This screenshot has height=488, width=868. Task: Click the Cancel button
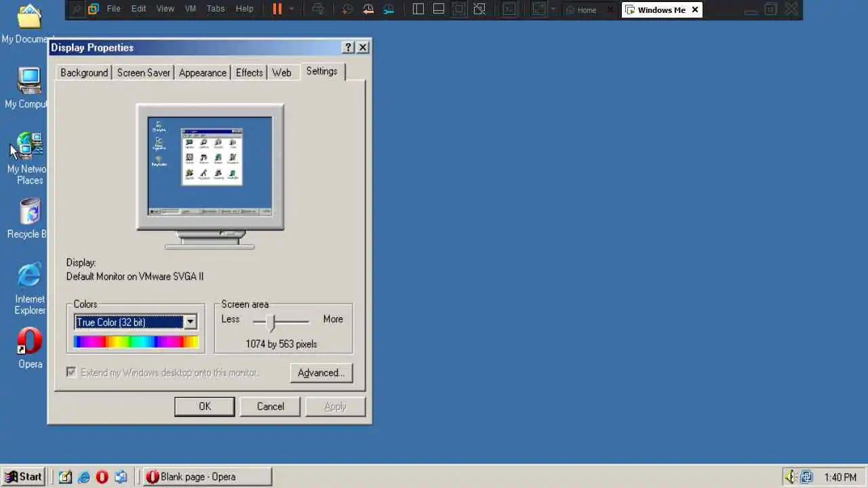(x=270, y=407)
